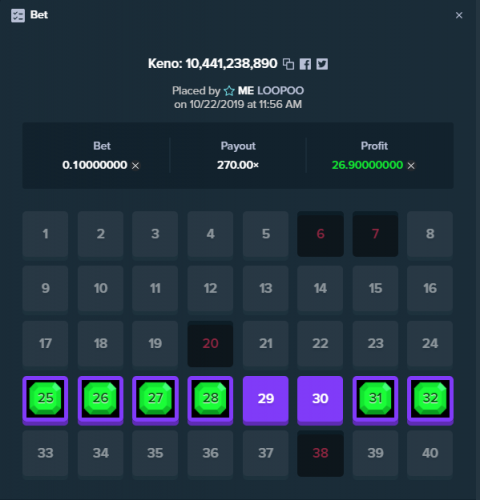480x500 pixels.
Task: Click Keno tile 36
Action: [x=210, y=453]
